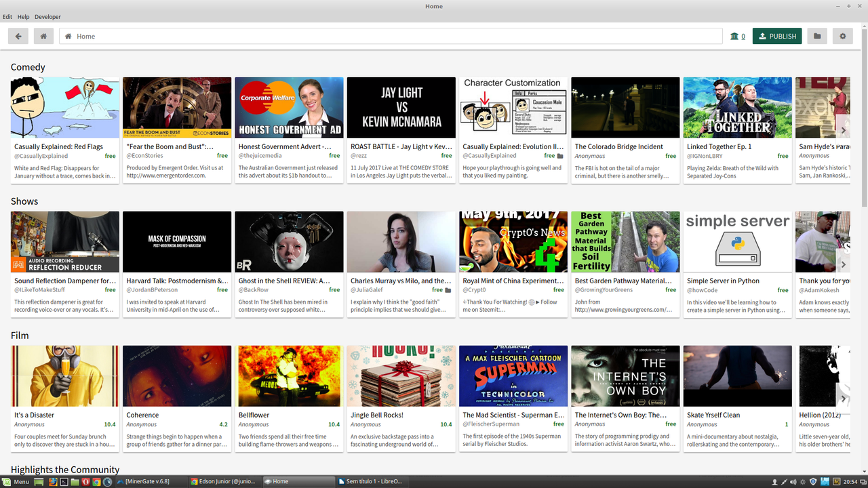The image size is (868, 488).
Task: Switch to Sem título 1 LibreOffice window
Action: (x=372, y=481)
